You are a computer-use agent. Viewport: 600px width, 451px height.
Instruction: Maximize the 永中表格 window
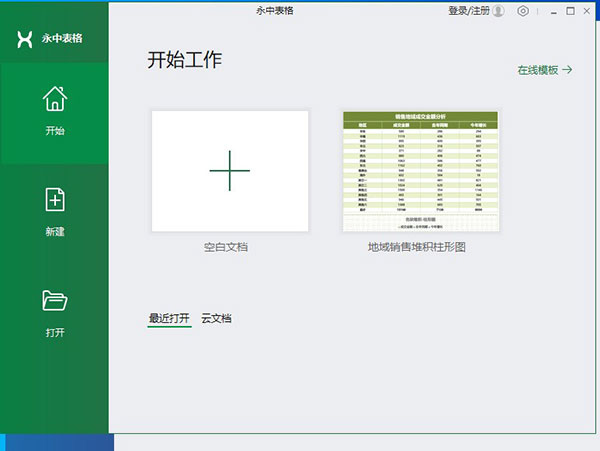(x=568, y=11)
